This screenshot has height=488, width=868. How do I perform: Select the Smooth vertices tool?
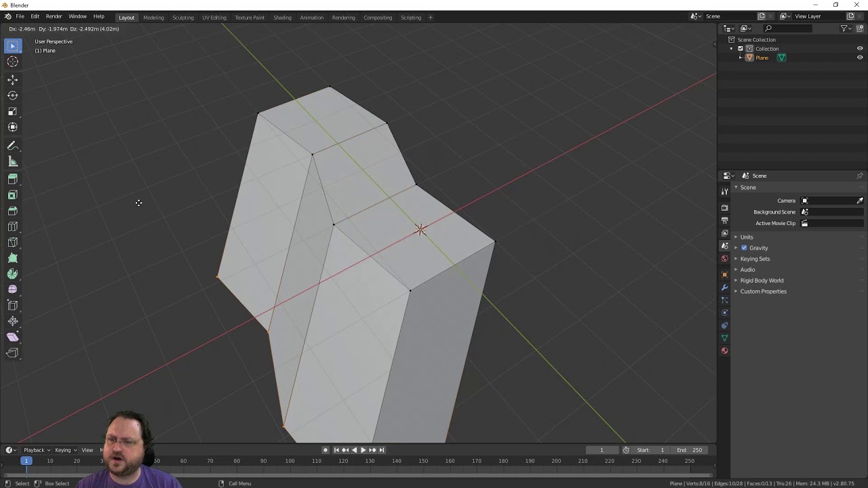tap(12, 289)
